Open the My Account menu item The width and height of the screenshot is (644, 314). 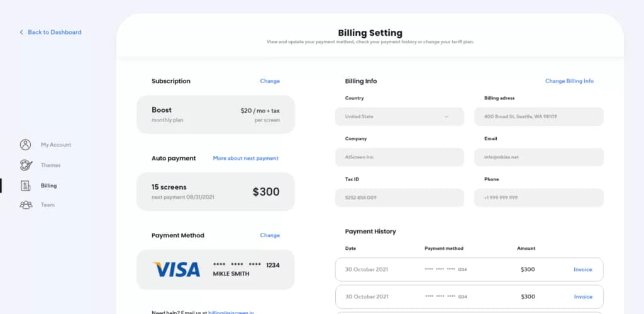tap(56, 145)
